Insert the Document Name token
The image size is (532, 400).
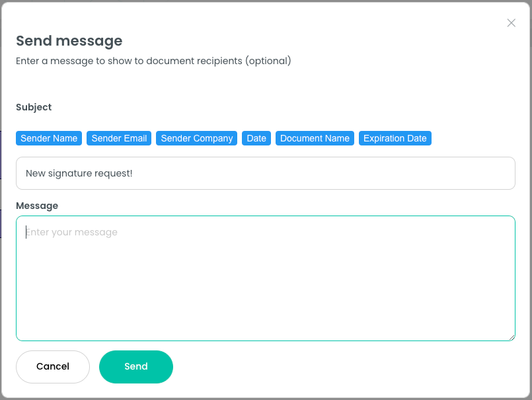point(315,138)
